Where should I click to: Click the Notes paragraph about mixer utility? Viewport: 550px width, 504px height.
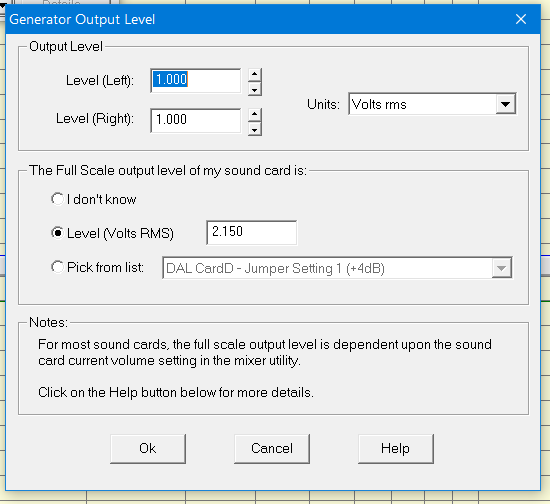pos(265,352)
